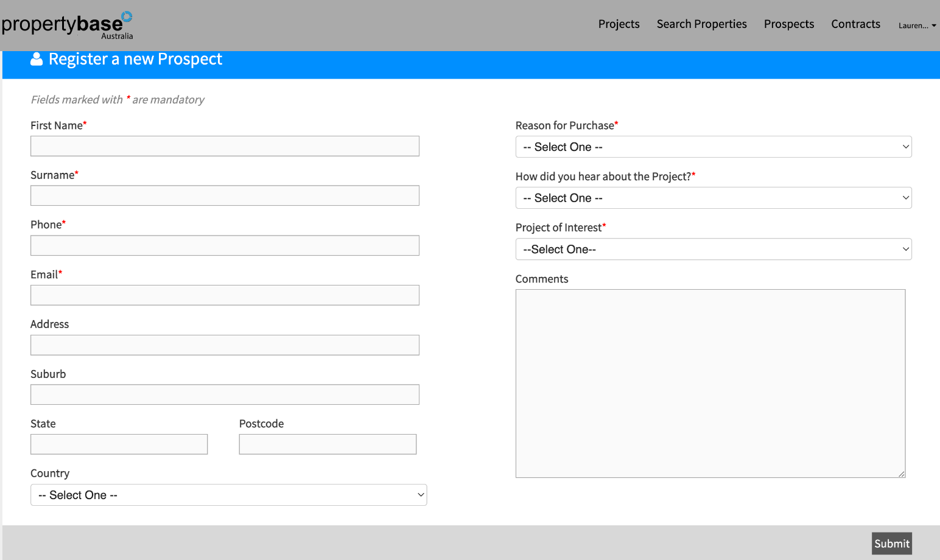Open the Reason for Purchase dropdown
Screen dimensions: 940x560
(713, 147)
